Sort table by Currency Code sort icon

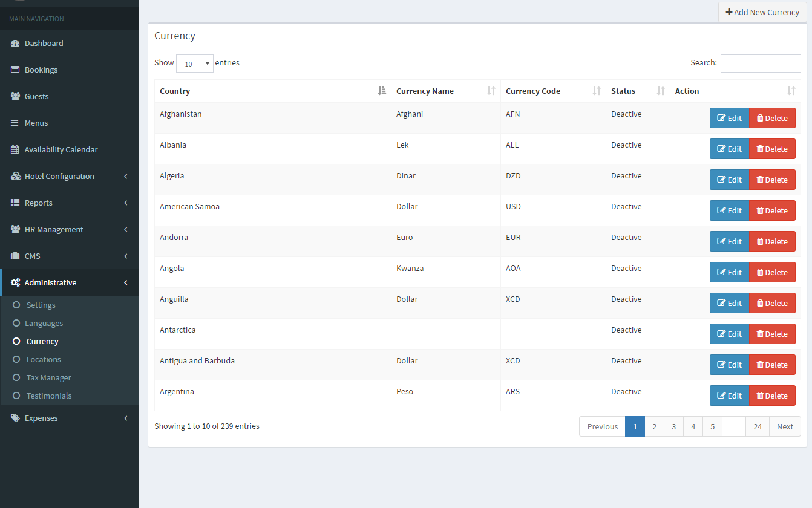pos(597,91)
